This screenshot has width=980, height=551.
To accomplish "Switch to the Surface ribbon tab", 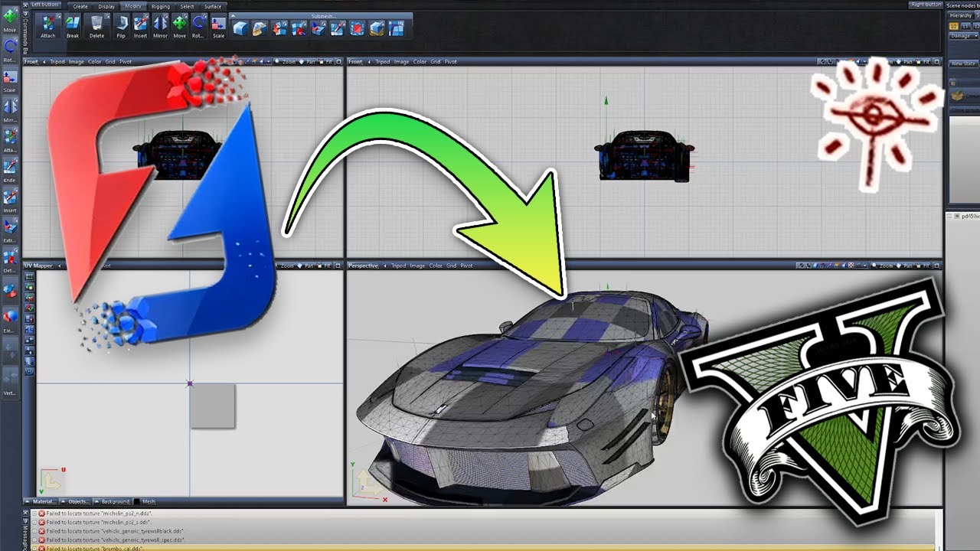I will pos(213,6).
